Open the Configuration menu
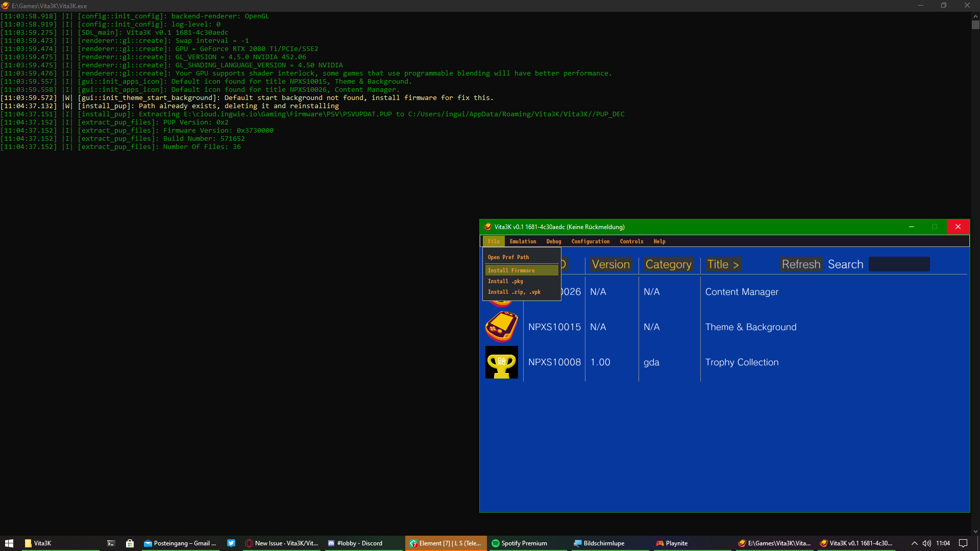Image resolution: width=980 pixels, height=551 pixels. pos(590,241)
